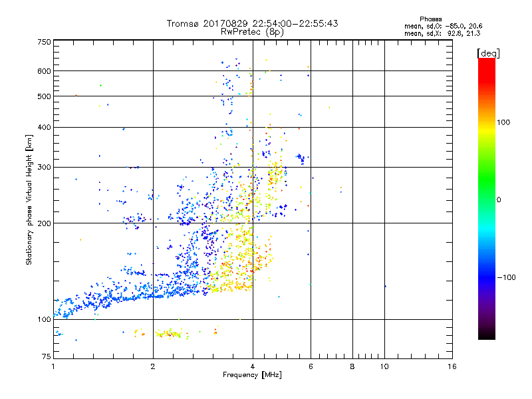Image resolution: width=532 pixels, height=399 pixels.
Task: Click the y-axis label '500'
Action: (44, 96)
